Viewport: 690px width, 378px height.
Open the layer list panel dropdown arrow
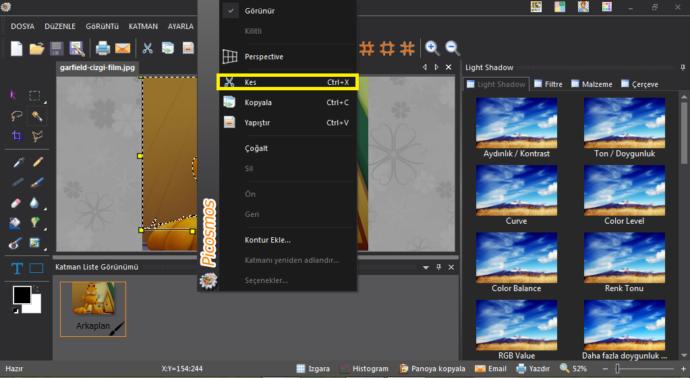[x=426, y=268]
